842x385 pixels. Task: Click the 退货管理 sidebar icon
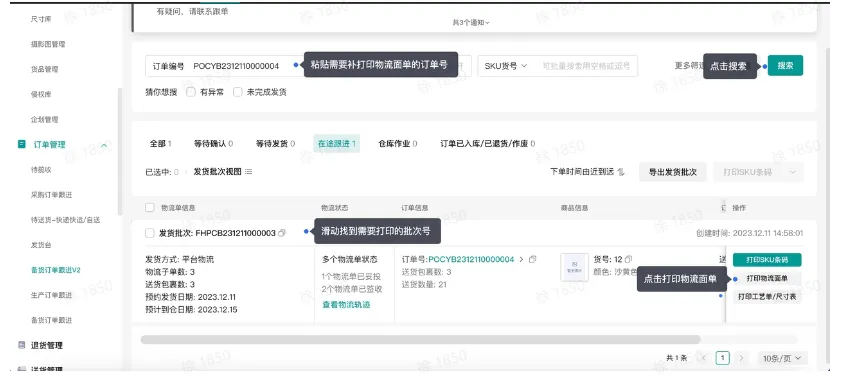coord(21,345)
